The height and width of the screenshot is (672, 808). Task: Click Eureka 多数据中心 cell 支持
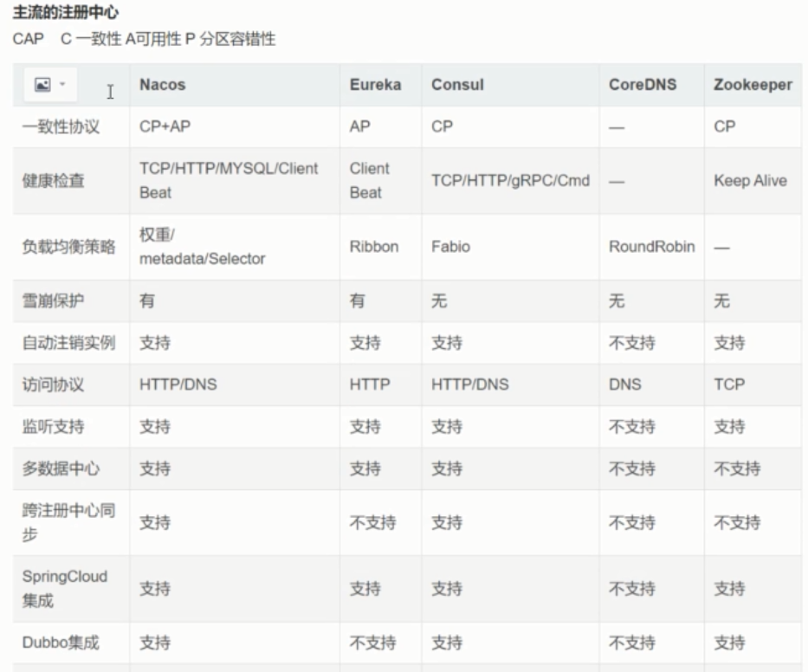(x=365, y=469)
